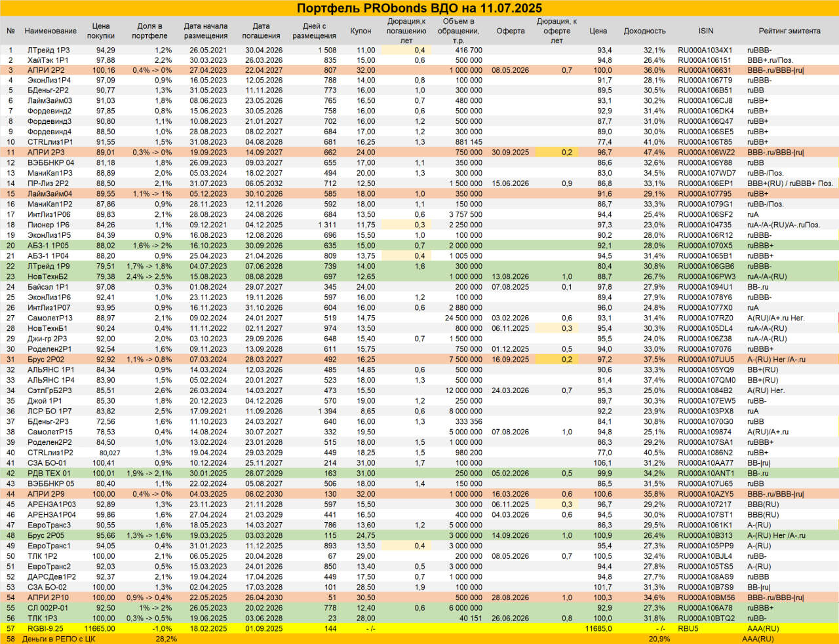Click the volume cell '40 151'
Viewport: 839px width, 644px height.
[x=471, y=618]
